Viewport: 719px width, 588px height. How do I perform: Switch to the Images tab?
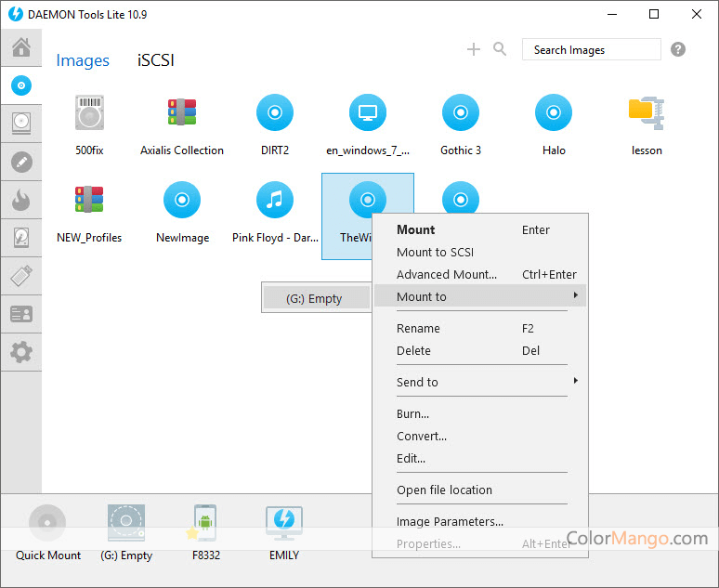pos(83,60)
